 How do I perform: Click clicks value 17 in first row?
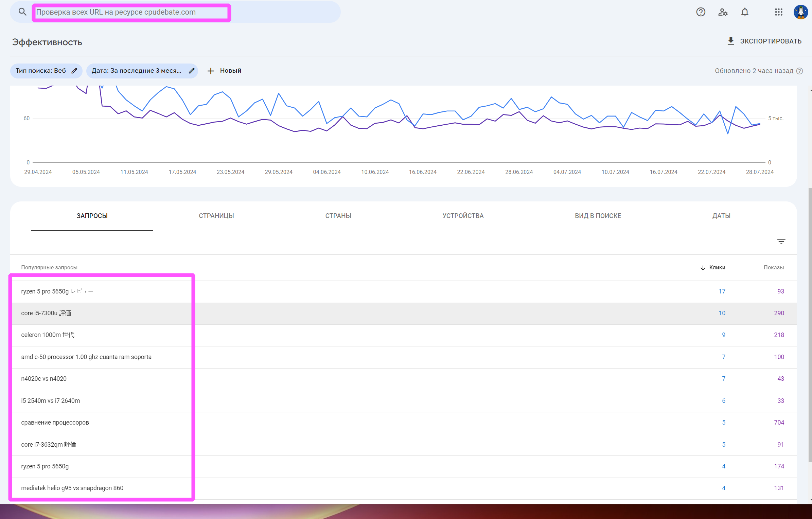pyautogui.click(x=722, y=291)
